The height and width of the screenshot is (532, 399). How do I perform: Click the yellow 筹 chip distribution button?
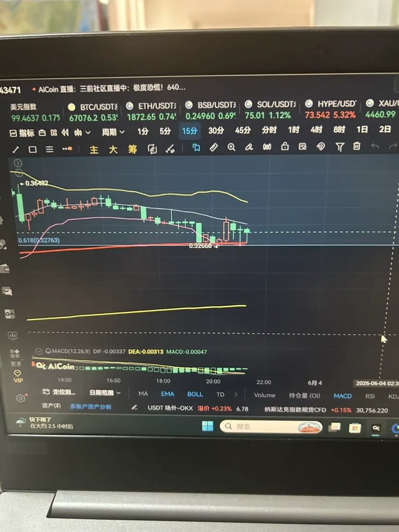tap(133, 149)
